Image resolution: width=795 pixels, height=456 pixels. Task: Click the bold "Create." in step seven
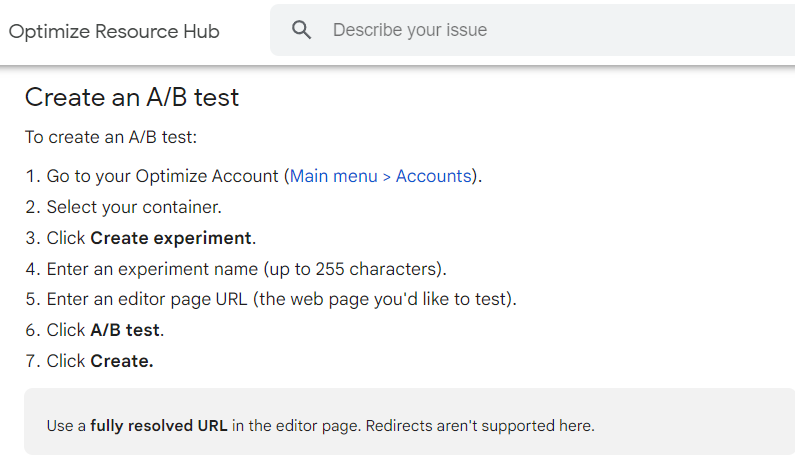tap(122, 361)
